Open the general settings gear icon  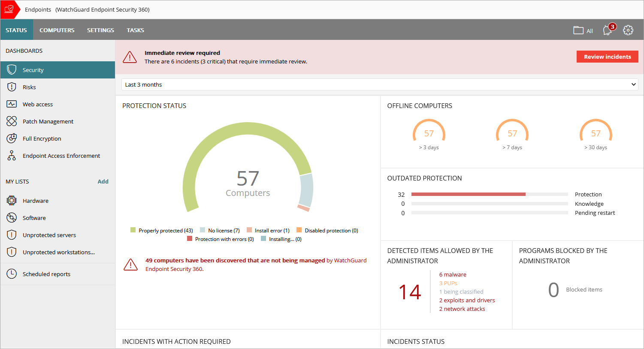628,30
